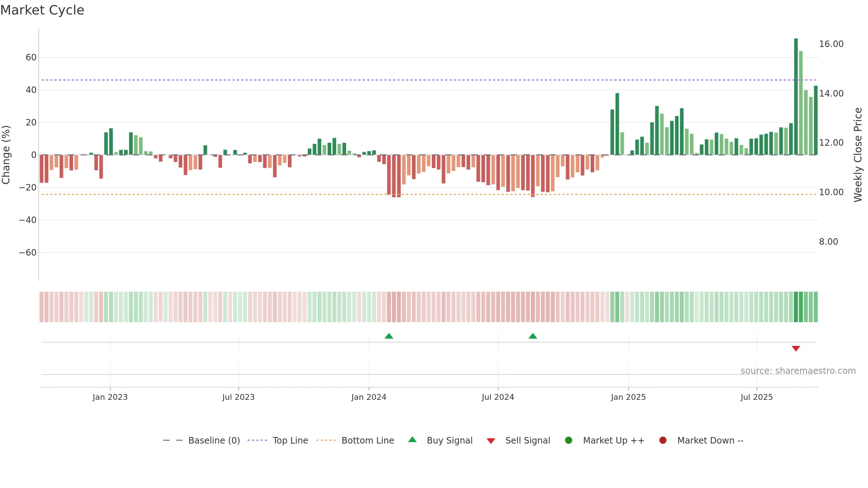
Task: Click the grey dashed Baseline sample in legend
Action: (x=173, y=440)
